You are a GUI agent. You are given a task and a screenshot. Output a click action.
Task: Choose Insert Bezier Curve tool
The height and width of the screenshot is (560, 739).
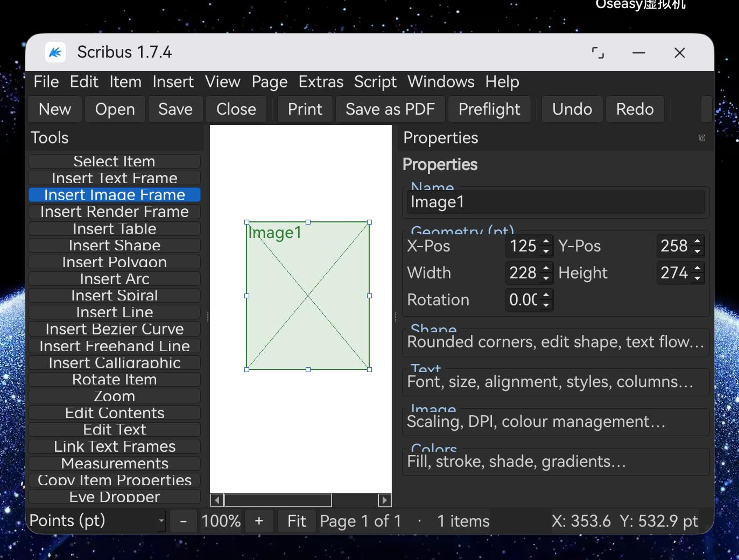coord(115,329)
